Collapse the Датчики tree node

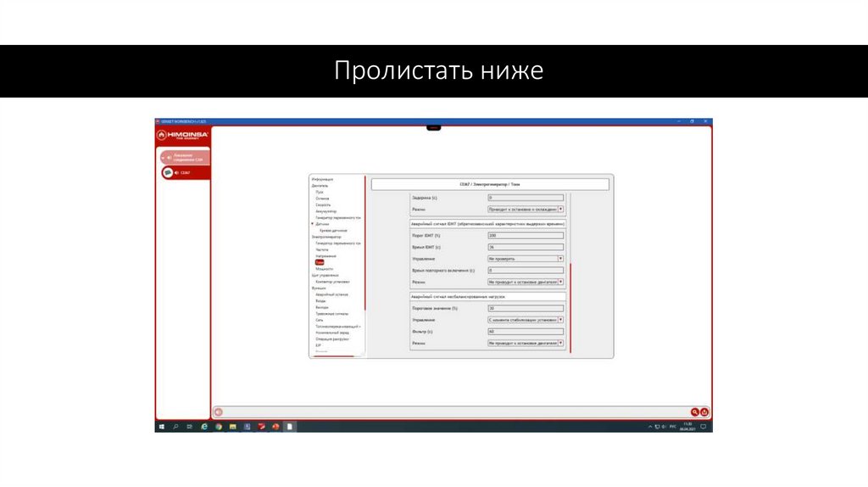coord(313,224)
